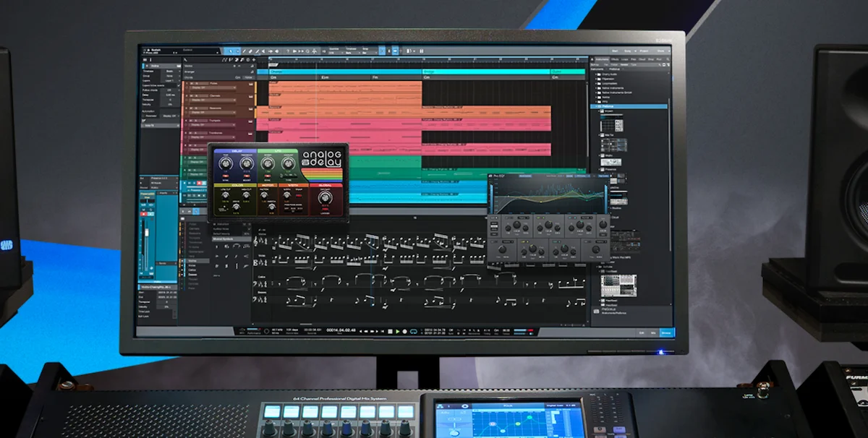
Task: Expand the Cherry Audio folder
Action: pyautogui.click(x=596, y=74)
